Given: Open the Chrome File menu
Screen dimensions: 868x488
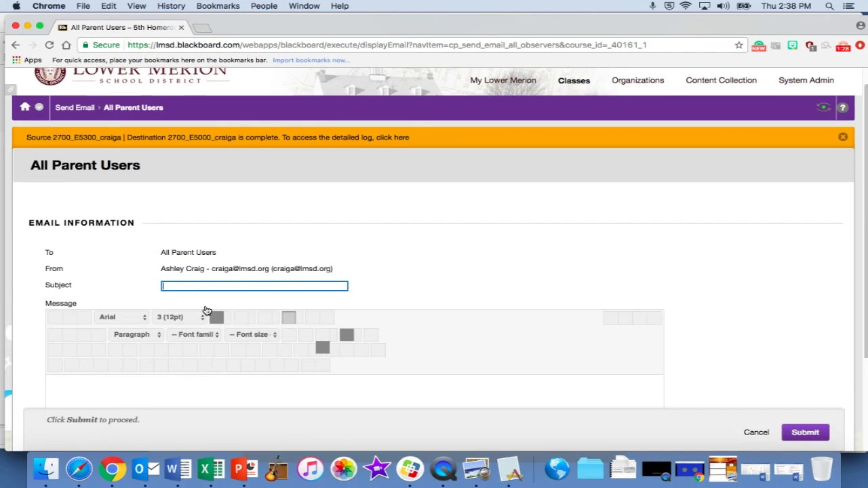Looking at the screenshot, I should pyautogui.click(x=83, y=6).
